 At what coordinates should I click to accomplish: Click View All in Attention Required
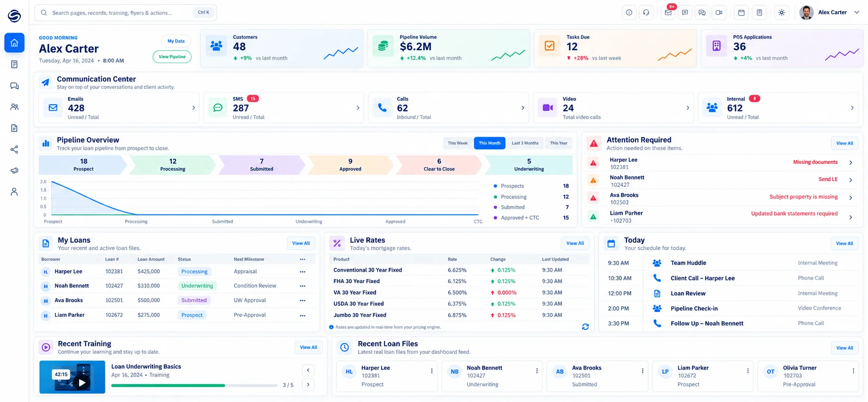pyautogui.click(x=844, y=143)
